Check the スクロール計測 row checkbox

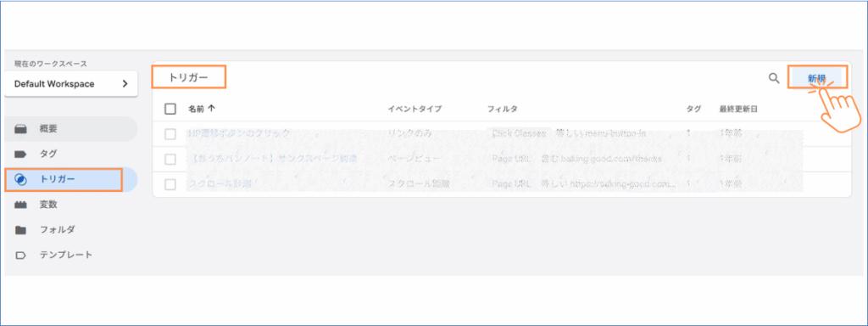click(170, 184)
